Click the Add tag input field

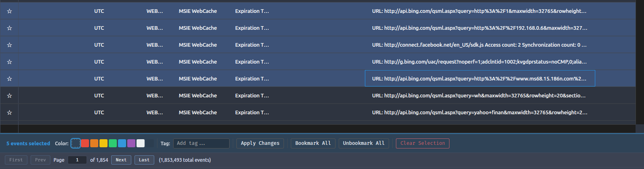pos(201,143)
